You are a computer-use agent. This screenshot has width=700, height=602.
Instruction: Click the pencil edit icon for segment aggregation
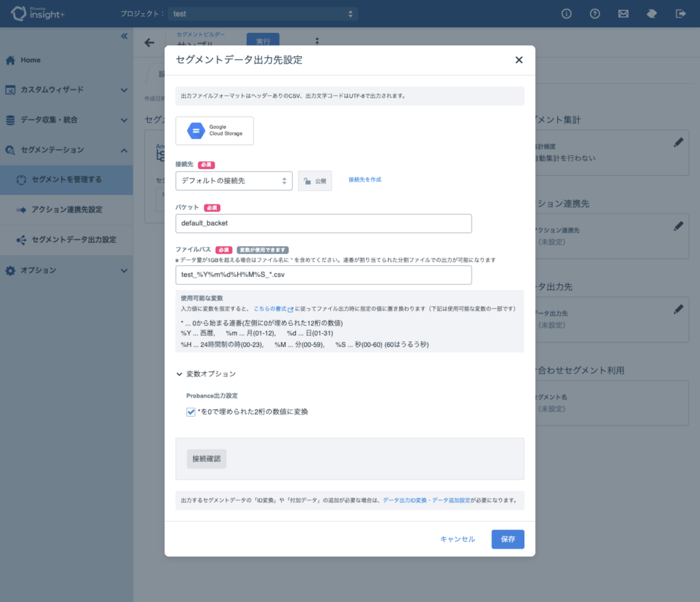pyautogui.click(x=677, y=142)
